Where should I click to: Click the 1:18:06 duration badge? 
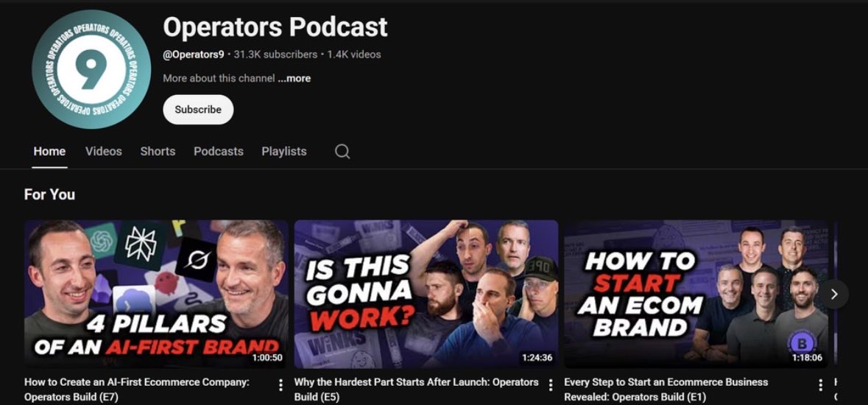pos(807,358)
